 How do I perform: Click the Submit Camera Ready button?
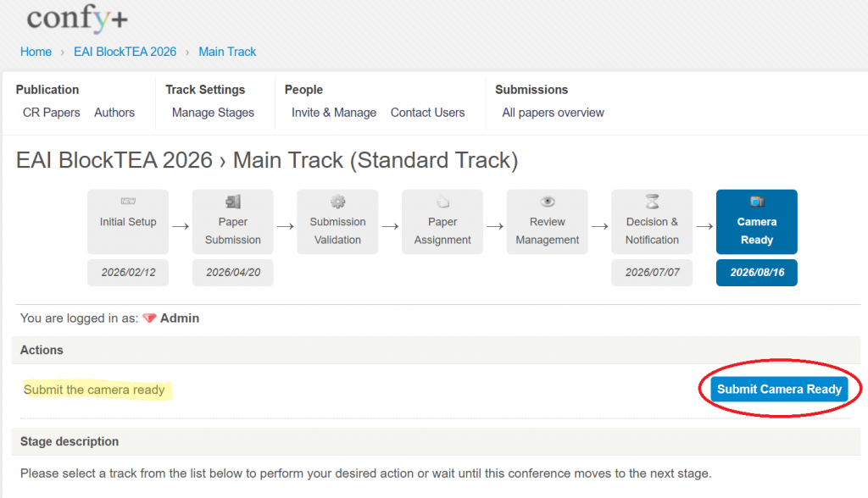pos(780,389)
